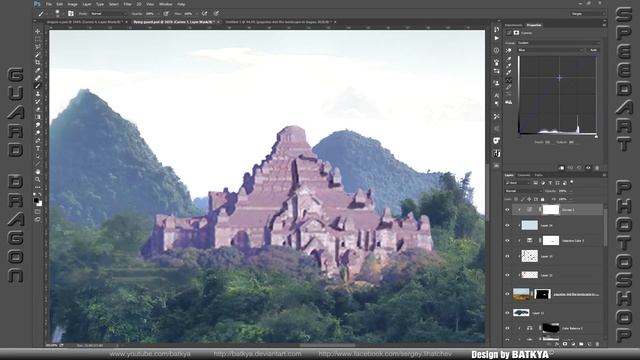Open the workspace switcher dropdown

[588, 13]
